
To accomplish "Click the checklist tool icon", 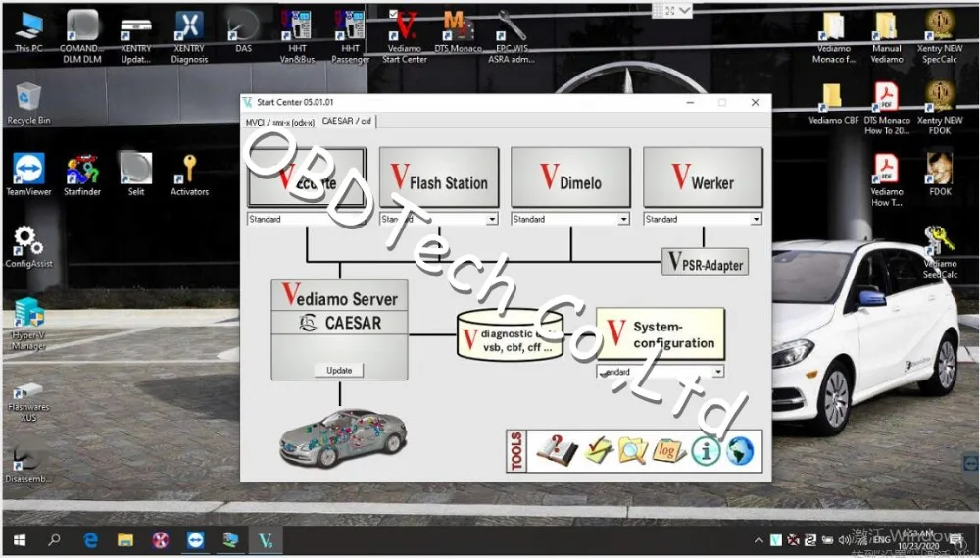I will coord(599,450).
